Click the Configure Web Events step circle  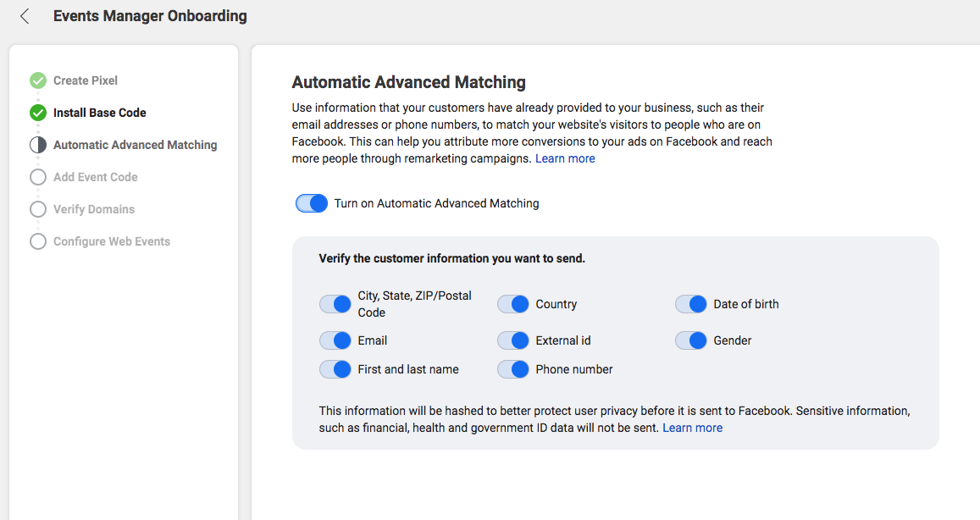click(38, 241)
